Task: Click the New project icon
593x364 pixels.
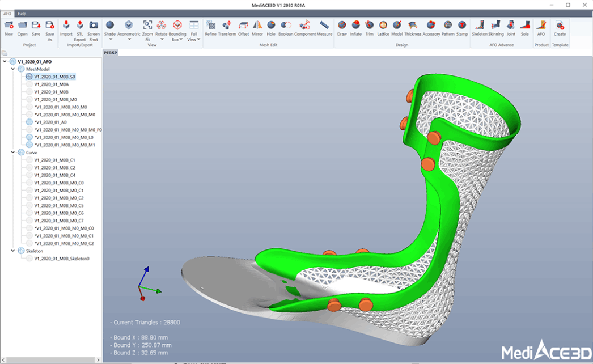Action: [x=9, y=26]
